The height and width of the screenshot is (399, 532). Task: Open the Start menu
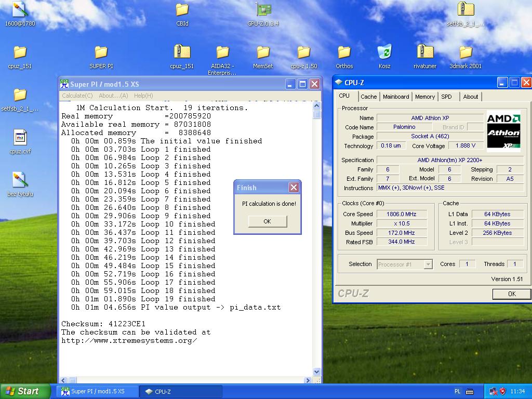[25, 392]
